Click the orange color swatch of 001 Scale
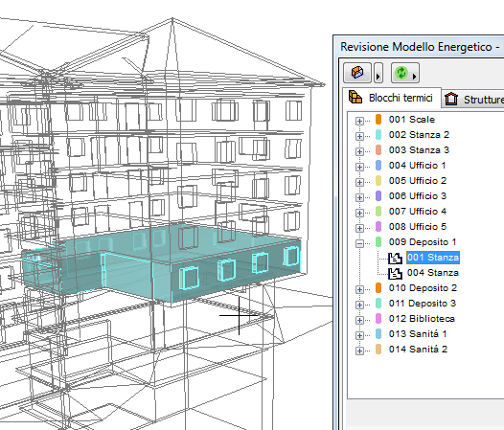504x430 pixels. (x=378, y=119)
